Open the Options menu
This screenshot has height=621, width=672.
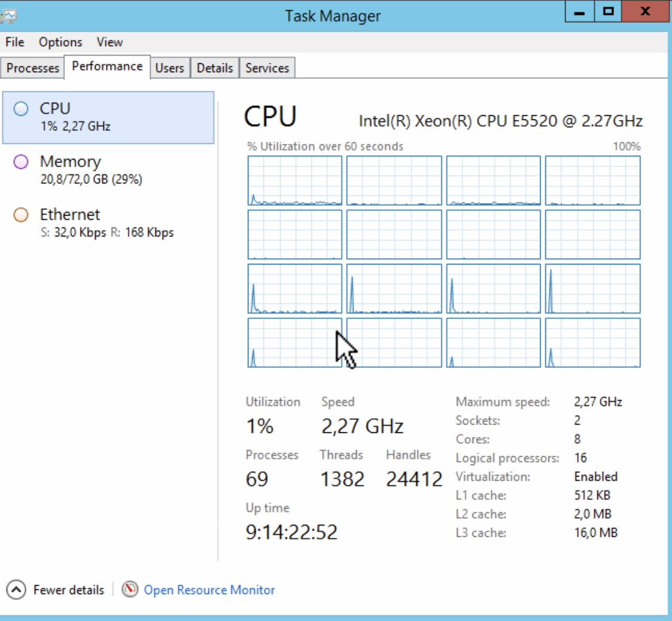pyautogui.click(x=60, y=42)
